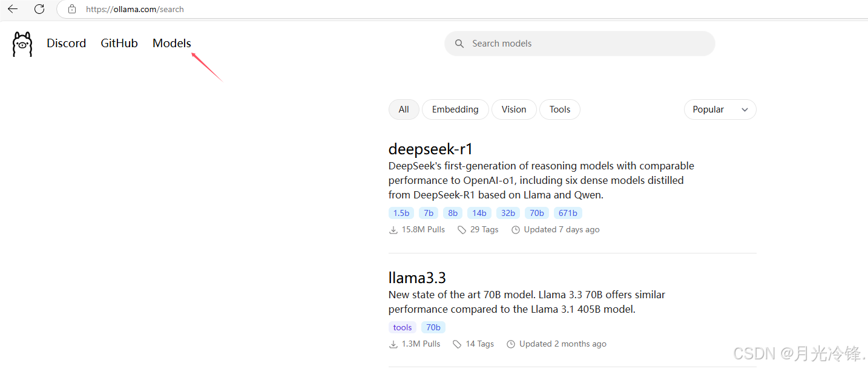868x369 pixels.
Task: Open the llama3.3 model page
Action: 417,278
